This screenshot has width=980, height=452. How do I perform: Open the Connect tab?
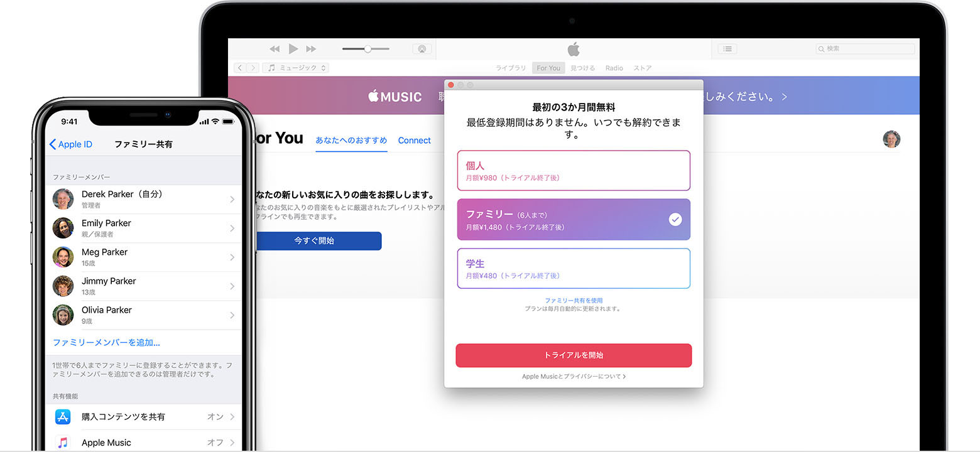(x=415, y=141)
